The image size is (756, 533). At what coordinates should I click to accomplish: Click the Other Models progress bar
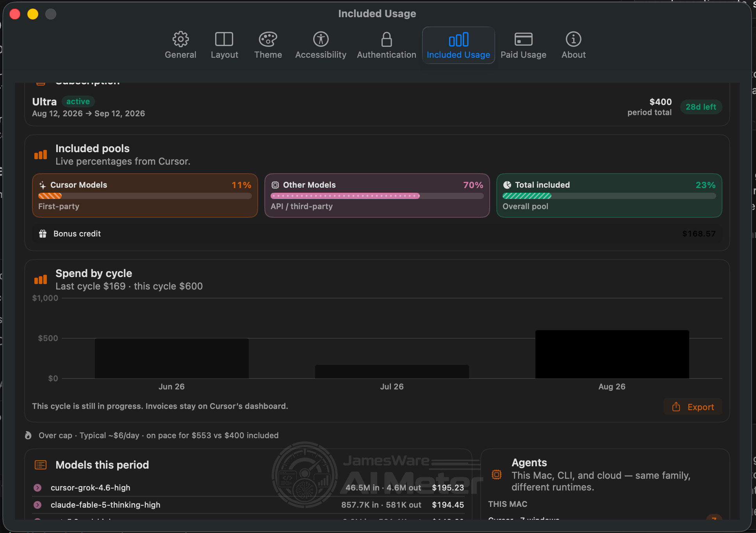point(377,196)
